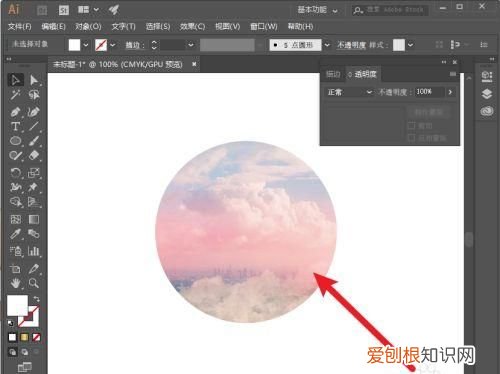Open the 对象(O) menu
This screenshot has width=500, height=374.
[x=88, y=27]
